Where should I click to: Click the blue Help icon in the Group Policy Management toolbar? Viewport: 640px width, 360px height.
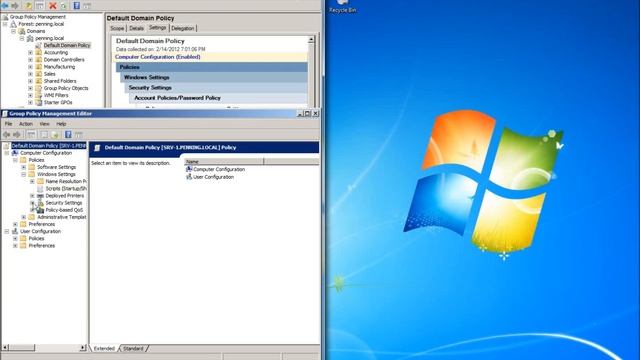(76, 5)
